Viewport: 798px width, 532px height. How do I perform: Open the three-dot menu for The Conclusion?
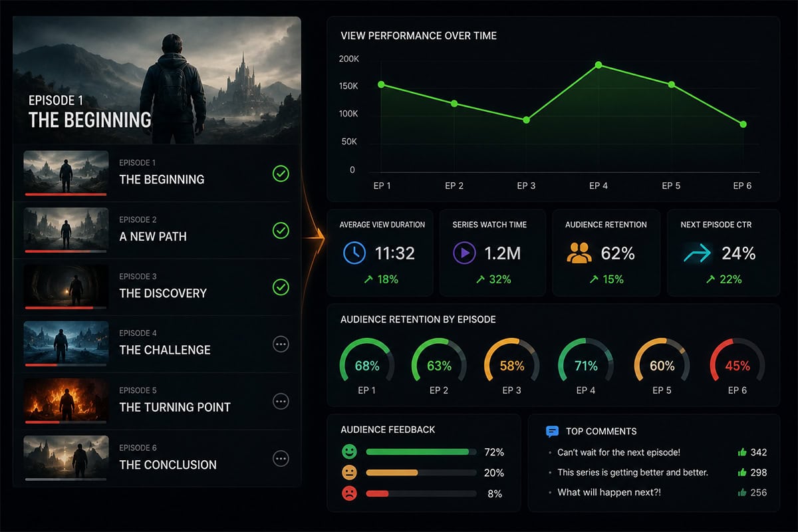281,458
